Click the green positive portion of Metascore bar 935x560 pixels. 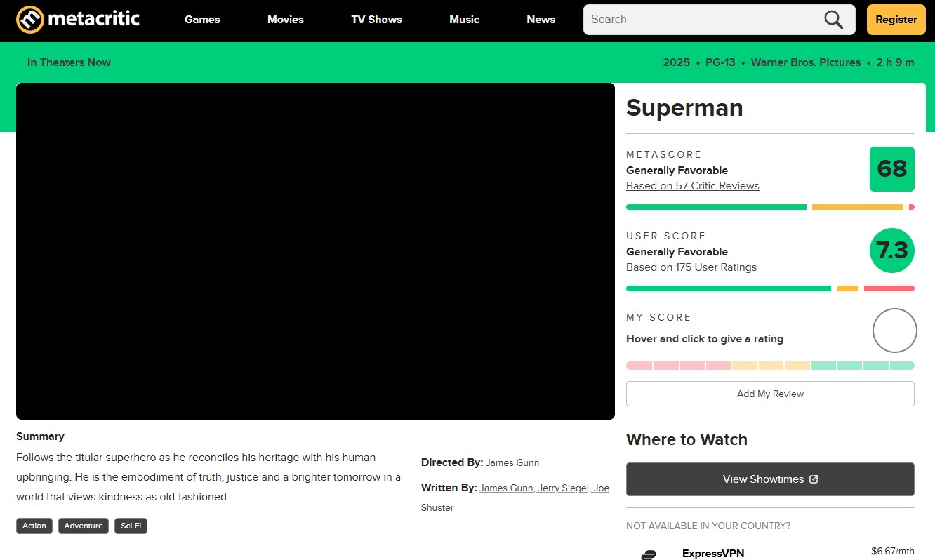(x=716, y=207)
